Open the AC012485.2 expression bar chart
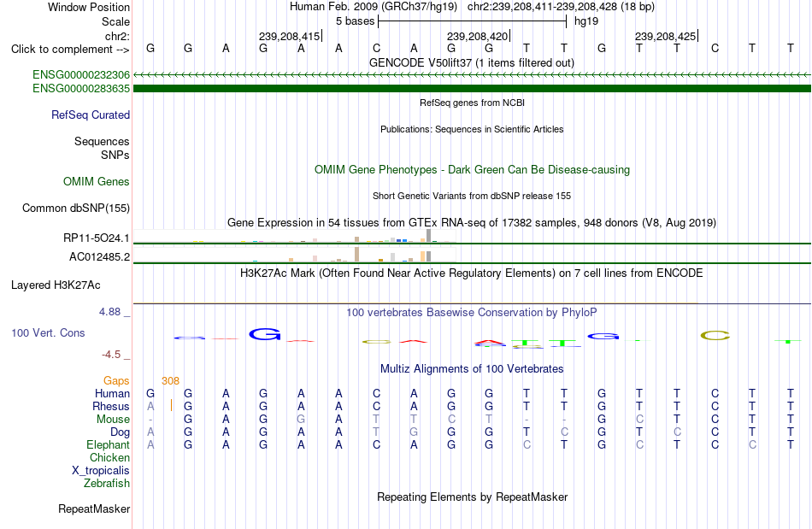Screen dimensions: 812x529 (x=295, y=256)
